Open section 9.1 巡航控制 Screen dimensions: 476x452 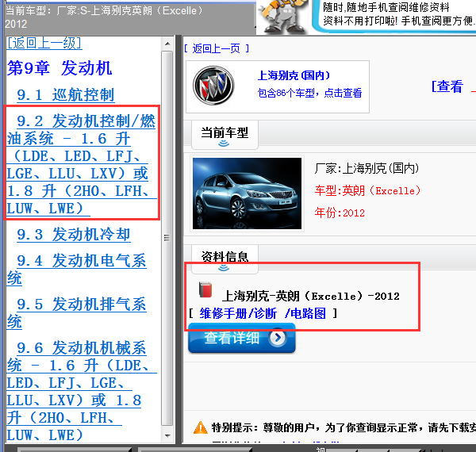pos(66,94)
